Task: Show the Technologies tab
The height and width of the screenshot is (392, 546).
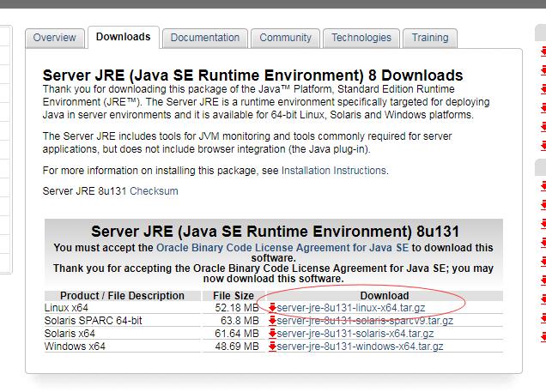Action: tap(361, 38)
